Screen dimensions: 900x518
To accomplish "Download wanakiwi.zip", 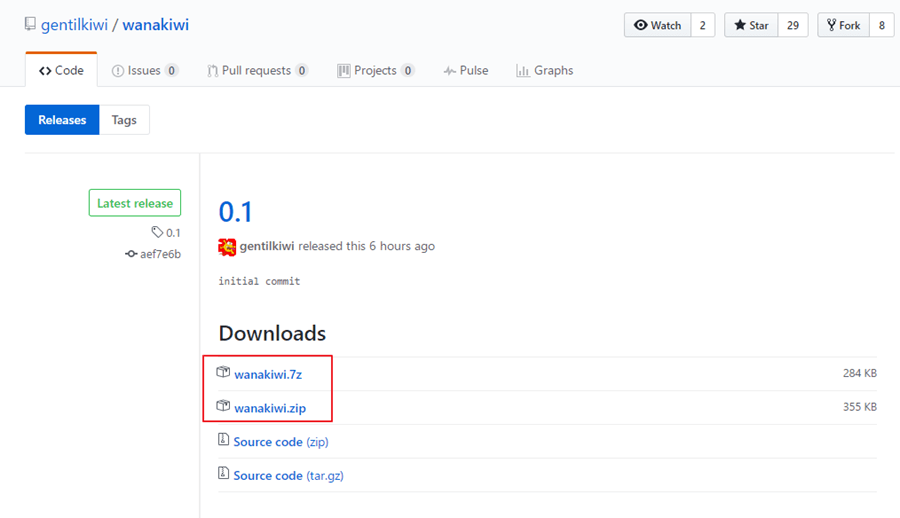I will tap(270, 408).
